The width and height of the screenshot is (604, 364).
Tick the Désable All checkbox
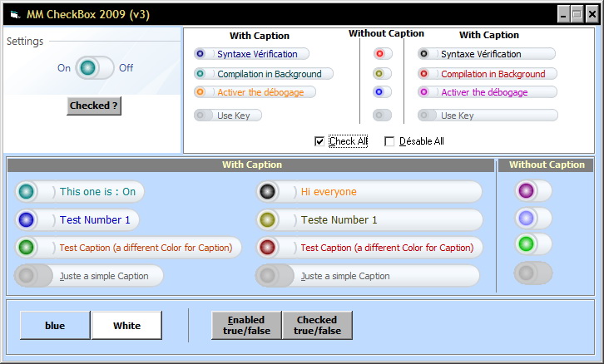coord(389,141)
